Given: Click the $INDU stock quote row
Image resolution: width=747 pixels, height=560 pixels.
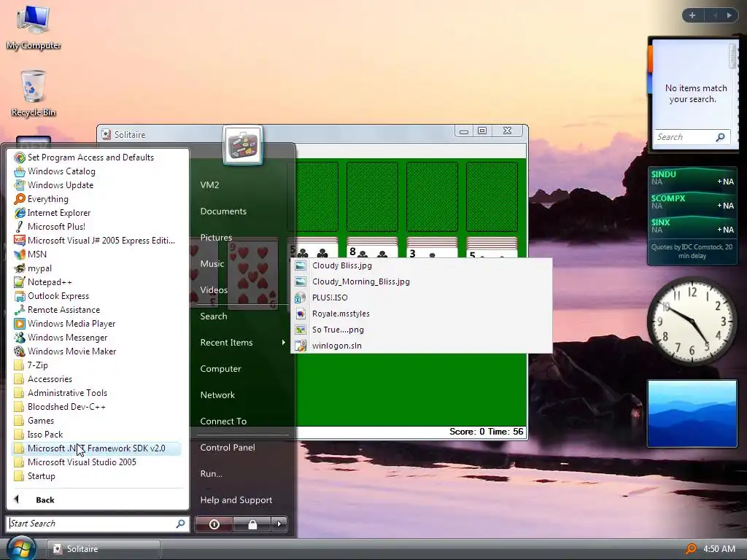Looking at the screenshot, I should [692, 178].
